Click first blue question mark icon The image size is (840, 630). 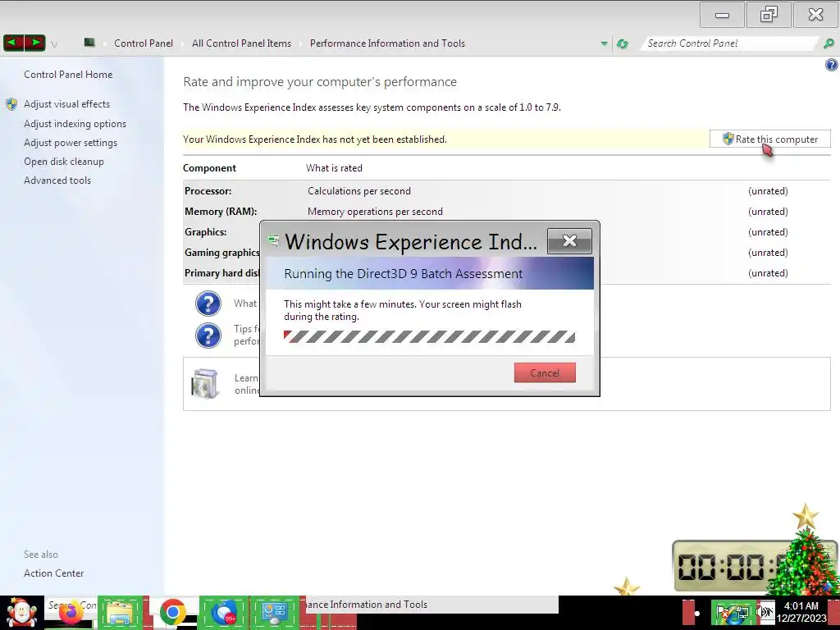pos(208,304)
